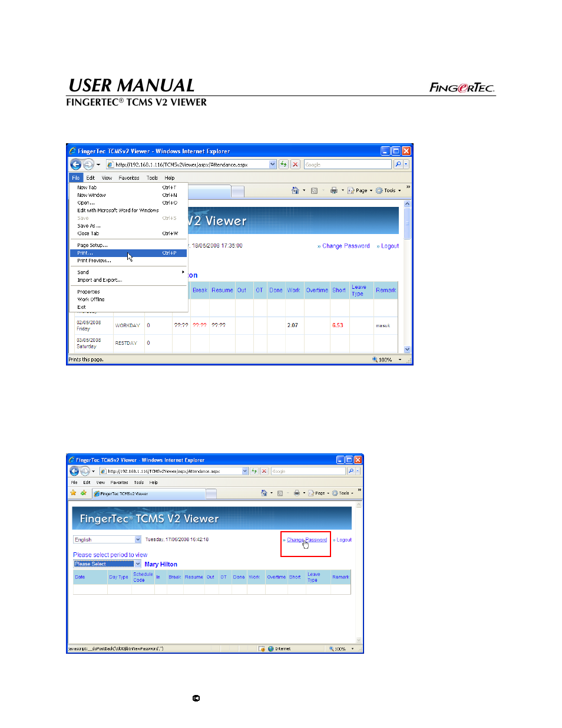Viewport: 562px width, 728px height.
Task: Open Tools dropdown in Mary Hilton window
Action: (x=343, y=493)
